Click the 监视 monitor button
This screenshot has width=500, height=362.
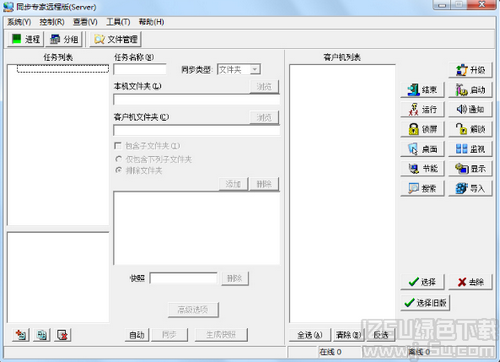470,149
